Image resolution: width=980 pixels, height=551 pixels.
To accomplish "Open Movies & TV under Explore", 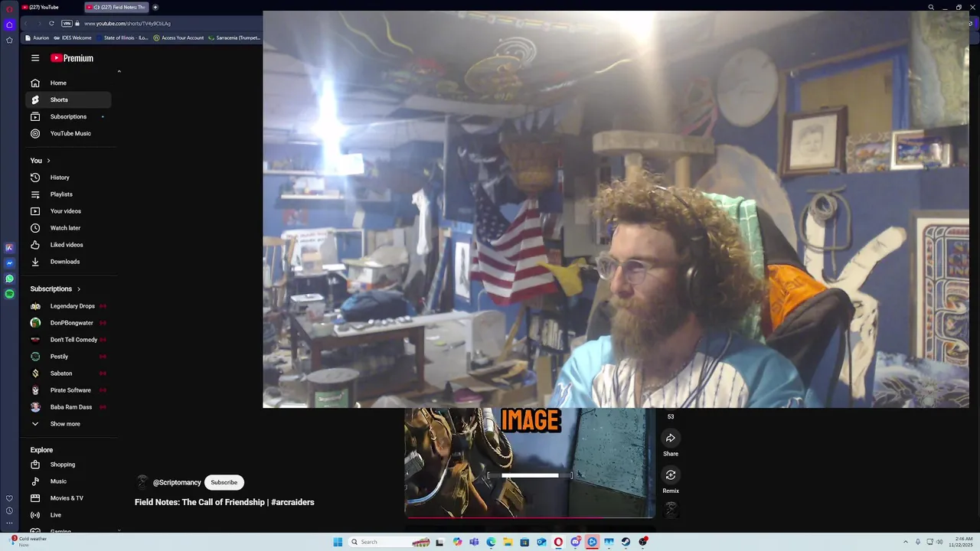I will pyautogui.click(x=68, y=498).
